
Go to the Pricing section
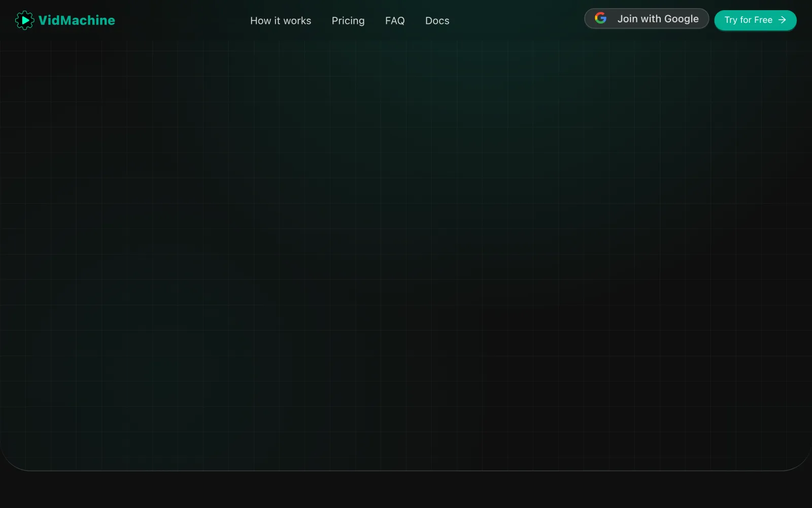coord(348,21)
